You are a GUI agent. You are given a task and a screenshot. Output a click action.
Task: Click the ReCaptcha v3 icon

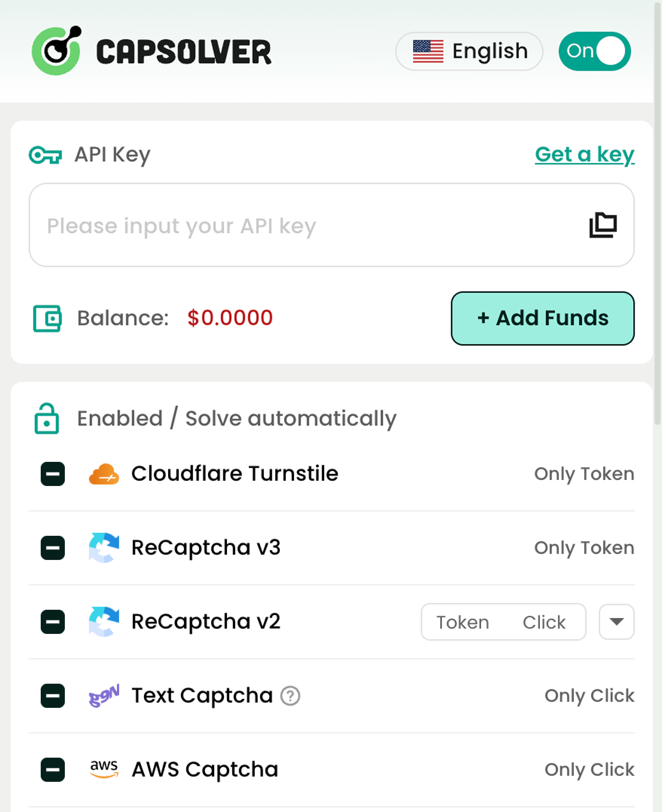pos(104,547)
